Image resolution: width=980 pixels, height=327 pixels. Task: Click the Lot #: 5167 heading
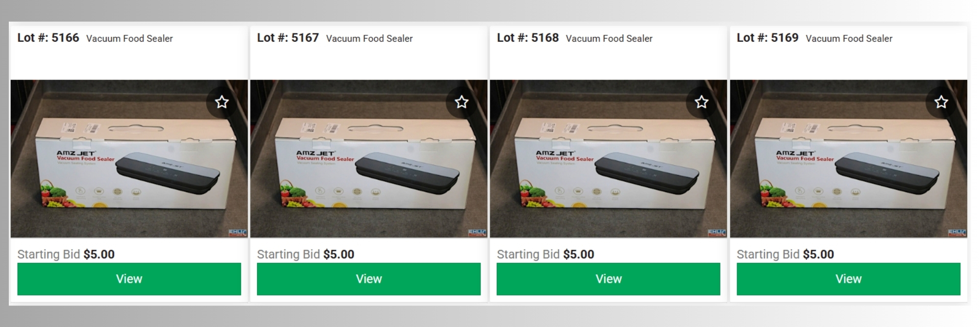[288, 38]
